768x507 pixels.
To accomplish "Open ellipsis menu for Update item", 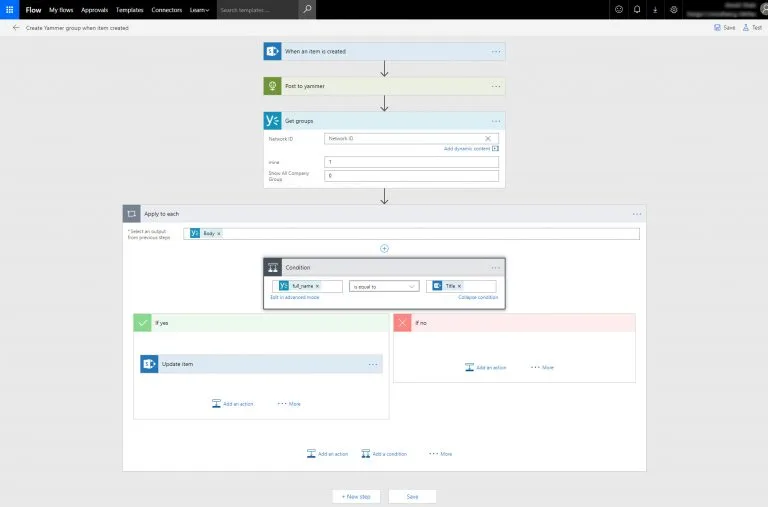I will (373, 364).
